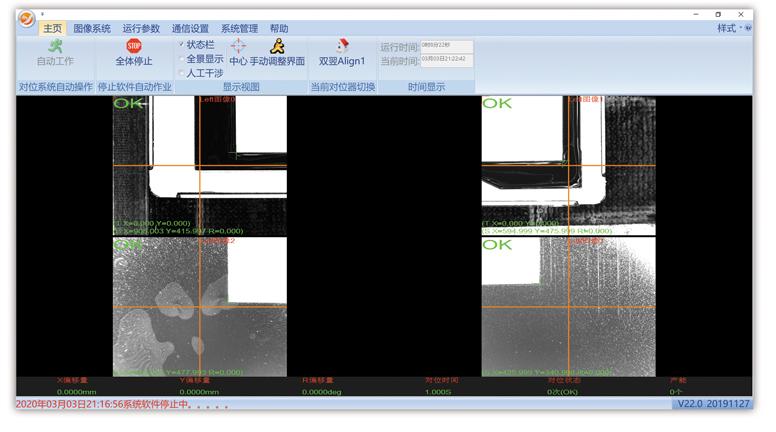The height and width of the screenshot is (432, 776).
Task: Open the quick access toolbar dropdown arrow
Action: [x=43, y=14]
